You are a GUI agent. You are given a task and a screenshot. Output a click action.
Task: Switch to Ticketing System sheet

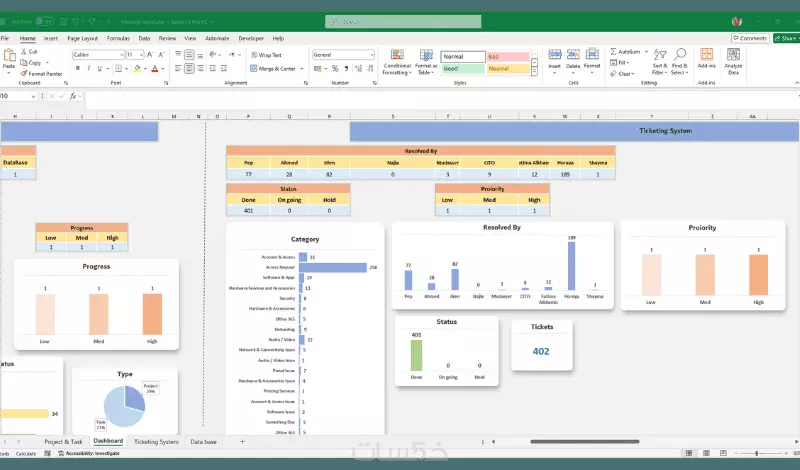[156, 441]
